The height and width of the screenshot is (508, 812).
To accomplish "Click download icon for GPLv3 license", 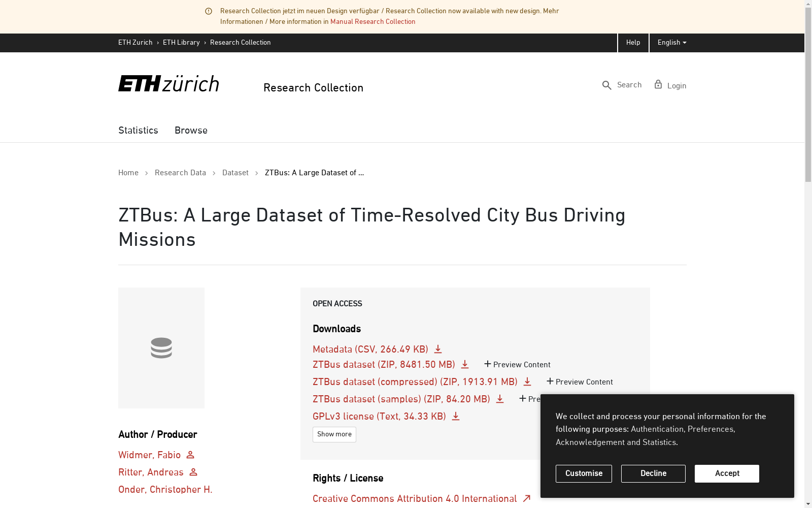I will (x=456, y=416).
